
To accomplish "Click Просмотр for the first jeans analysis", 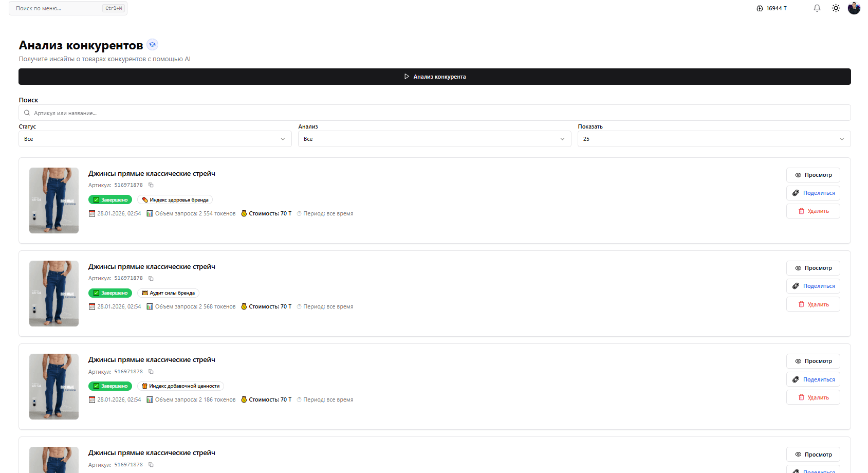I will coord(812,175).
